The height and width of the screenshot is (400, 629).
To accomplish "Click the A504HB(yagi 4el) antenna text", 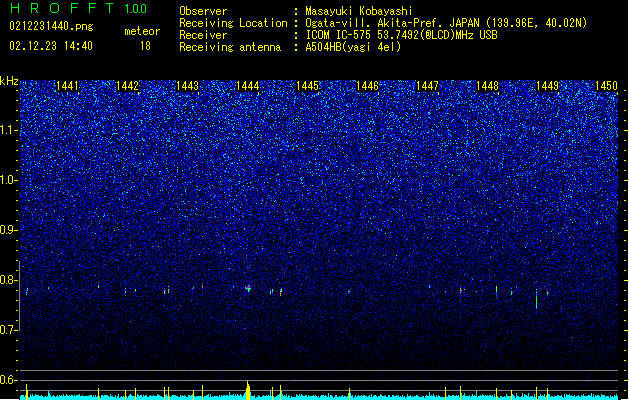I will coord(353,47).
